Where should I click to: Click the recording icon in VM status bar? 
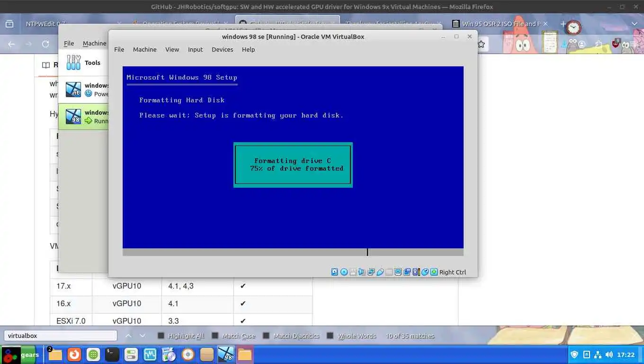click(x=407, y=272)
